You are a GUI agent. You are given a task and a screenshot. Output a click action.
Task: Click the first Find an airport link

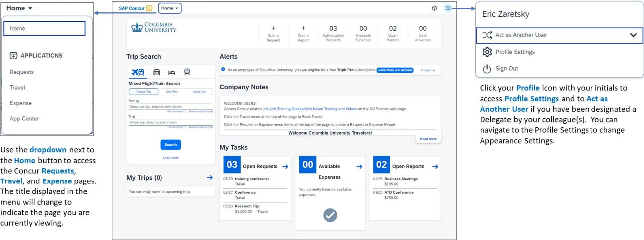[176, 112]
